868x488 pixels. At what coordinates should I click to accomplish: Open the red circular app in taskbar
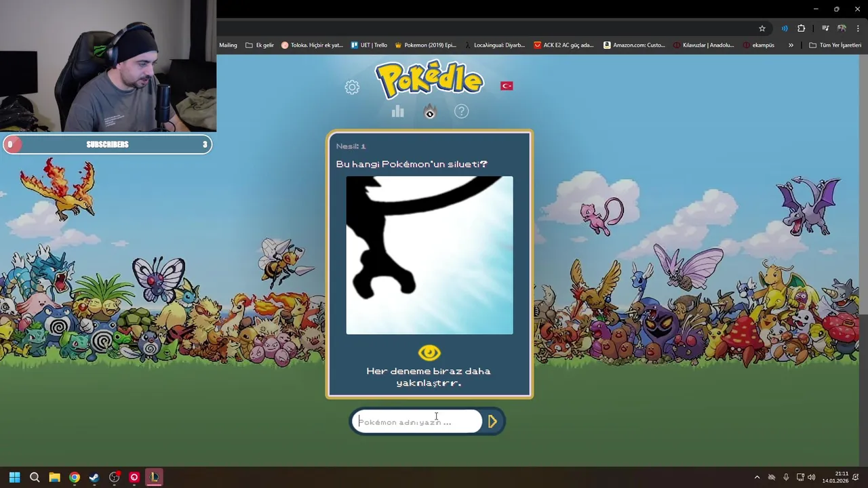pos(134,477)
